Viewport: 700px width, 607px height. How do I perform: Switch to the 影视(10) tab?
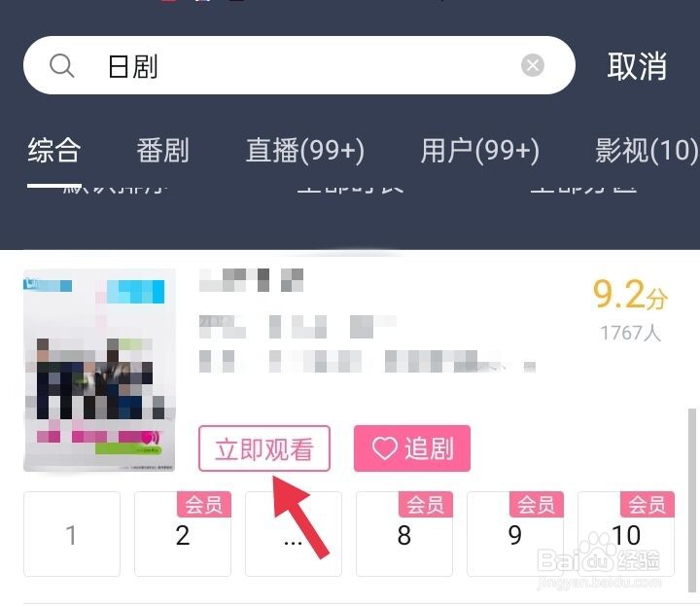(647, 151)
